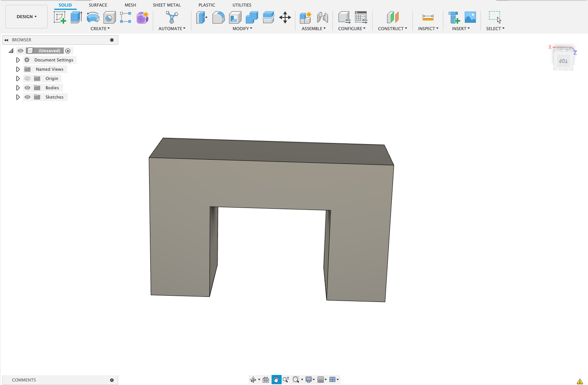
Task: Open the AUTOMATE dropdown menu
Action: click(172, 29)
